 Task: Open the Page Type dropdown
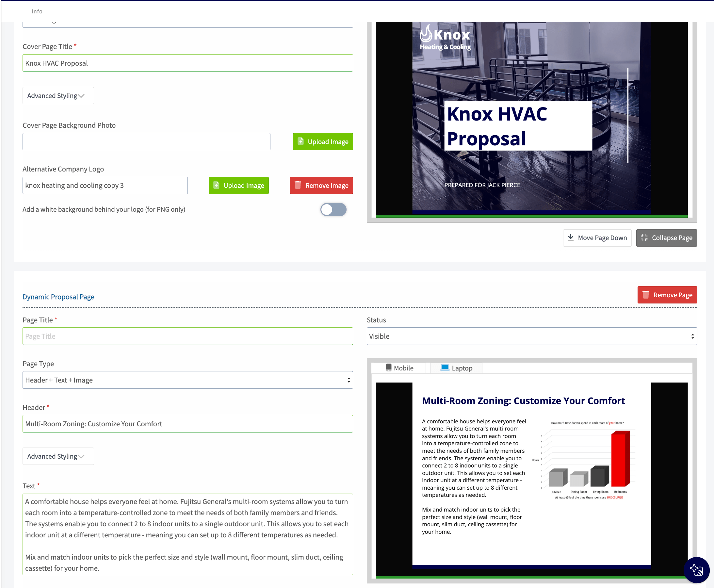187,380
